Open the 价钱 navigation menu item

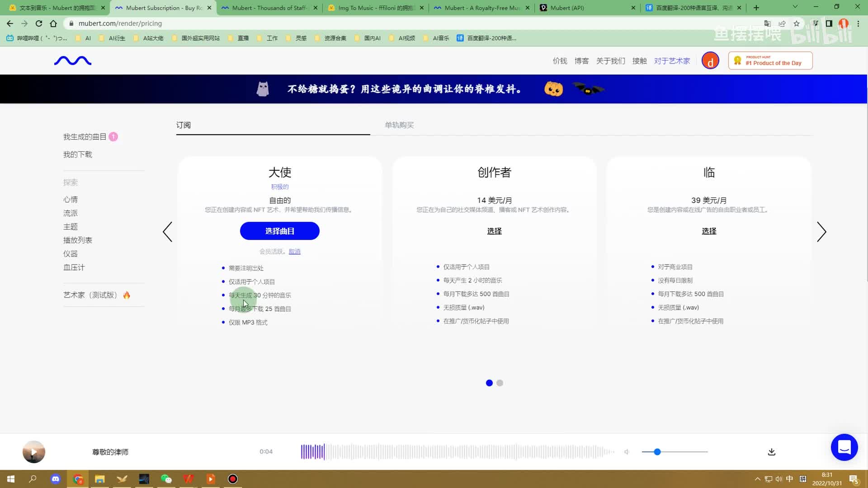click(x=560, y=61)
